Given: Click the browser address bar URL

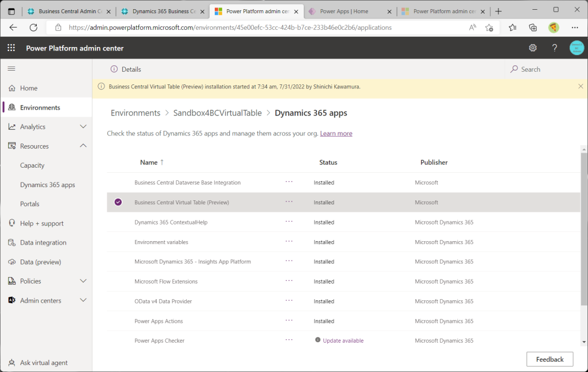Looking at the screenshot, I should [x=230, y=28].
